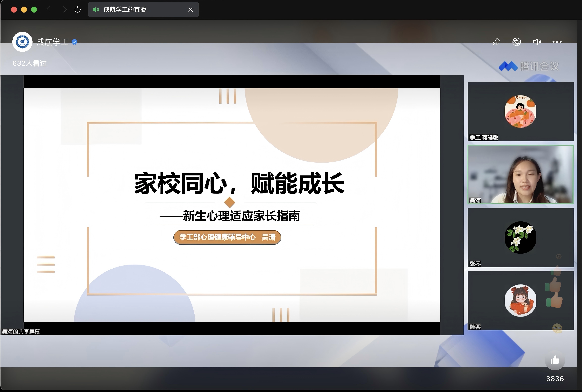Click the macOS yellow minimize button
This screenshot has height=392, width=582.
(x=24, y=10)
